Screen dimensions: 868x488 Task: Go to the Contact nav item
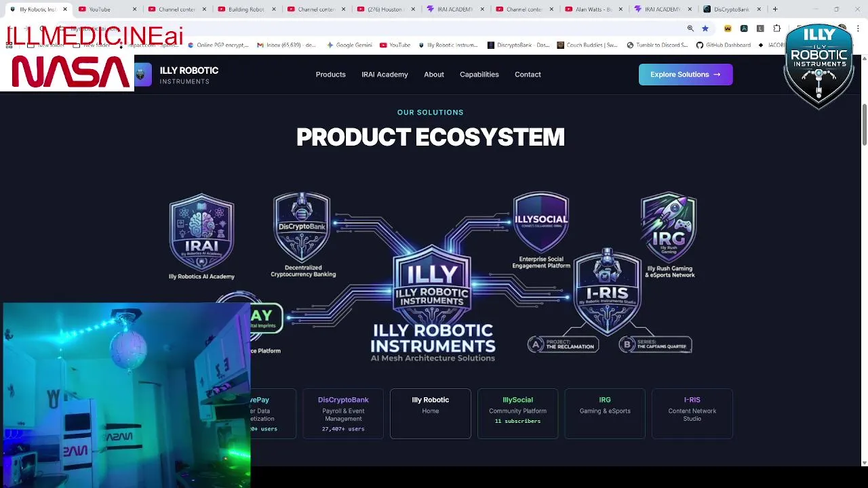click(x=528, y=75)
